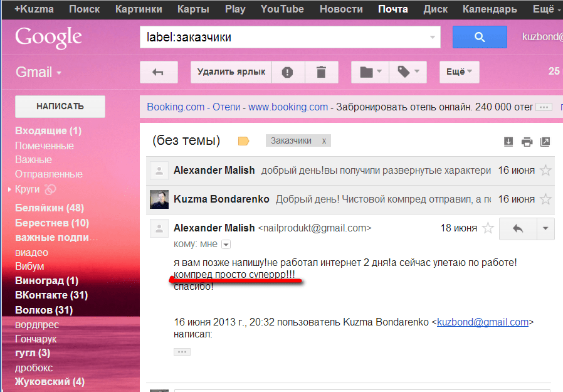Reply using the arrow button

518,228
